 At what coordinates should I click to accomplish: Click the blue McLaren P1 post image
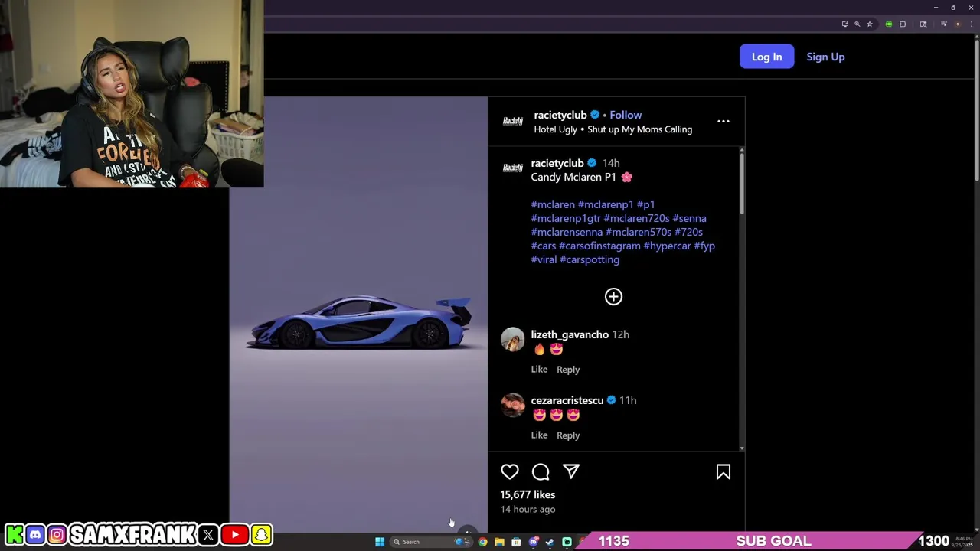[x=358, y=313]
